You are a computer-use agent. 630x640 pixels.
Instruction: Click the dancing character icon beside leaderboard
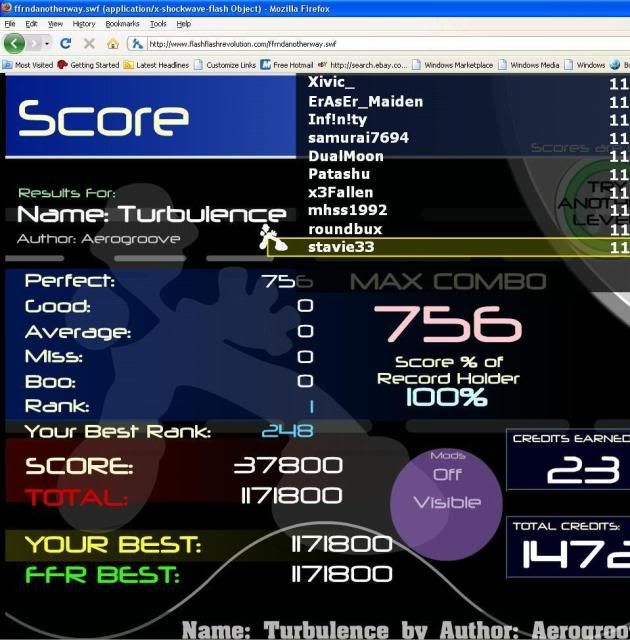click(x=268, y=237)
